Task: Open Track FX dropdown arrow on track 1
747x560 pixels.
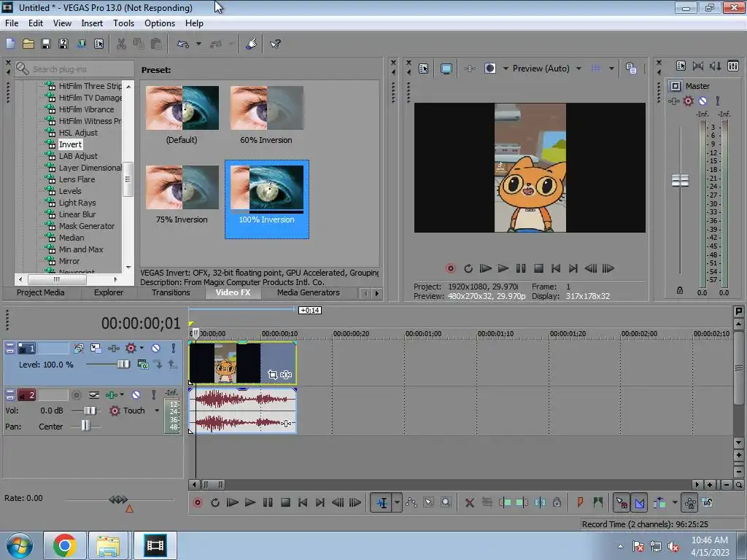Action: tap(142, 348)
